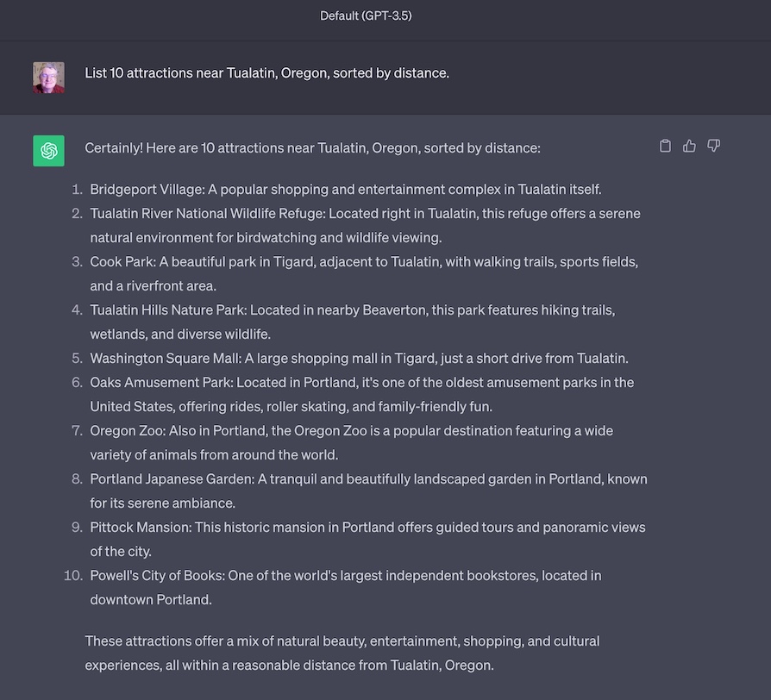Click the green ChatGPT logo avatar

(48, 151)
